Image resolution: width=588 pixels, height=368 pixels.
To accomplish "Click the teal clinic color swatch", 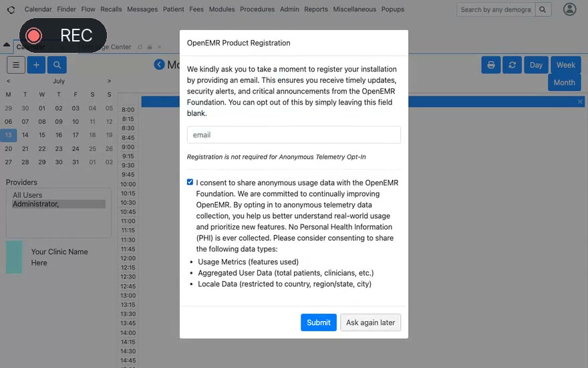I will point(14,257).
